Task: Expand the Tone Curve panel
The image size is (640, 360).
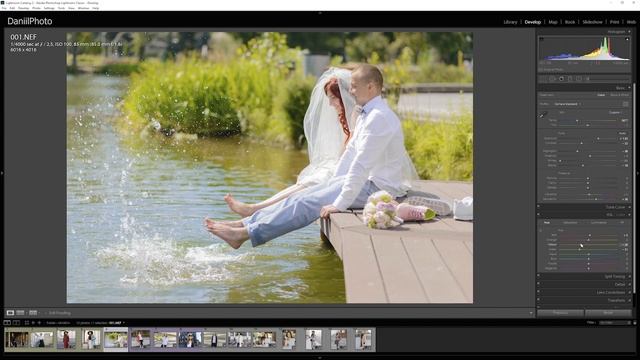Action: (x=629, y=207)
